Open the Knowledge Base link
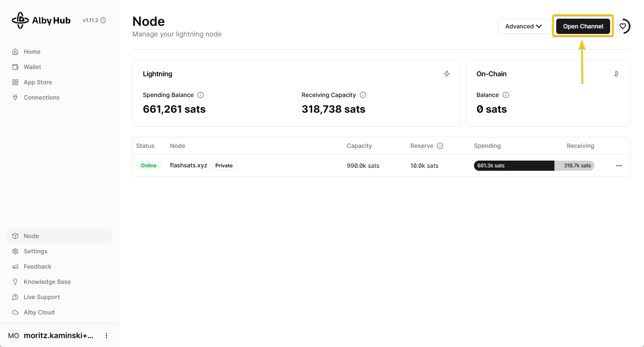Screen dimensions: 644x347 click(47, 282)
